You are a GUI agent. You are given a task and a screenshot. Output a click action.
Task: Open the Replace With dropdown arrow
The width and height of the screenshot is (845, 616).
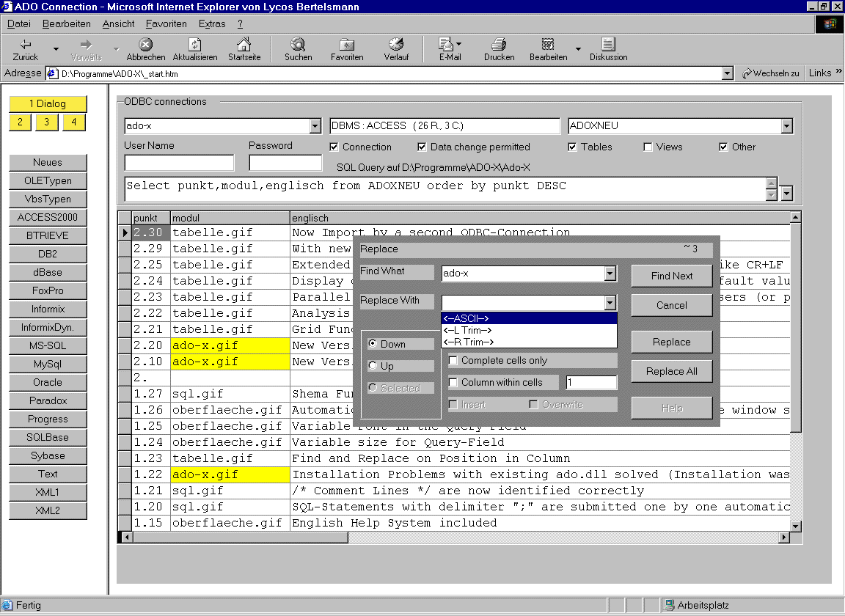tap(610, 303)
